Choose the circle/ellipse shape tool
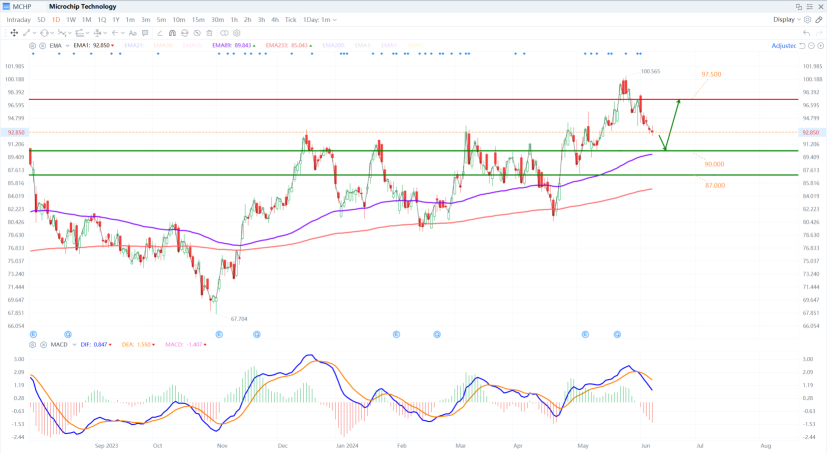Screen dimensions: 827x454 tap(44, 33)
